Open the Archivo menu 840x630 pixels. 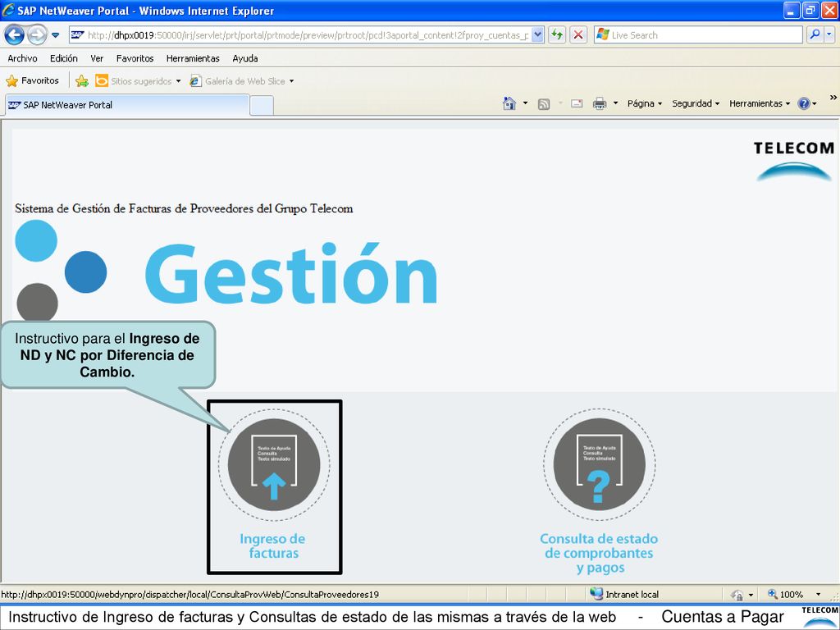(x=22, y=58)
